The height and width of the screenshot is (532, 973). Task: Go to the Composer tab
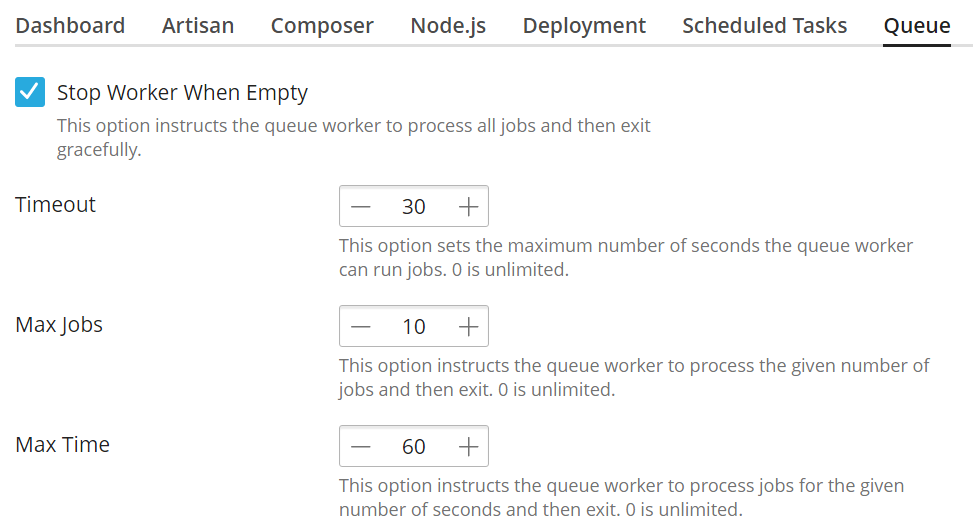coord(322,26)
